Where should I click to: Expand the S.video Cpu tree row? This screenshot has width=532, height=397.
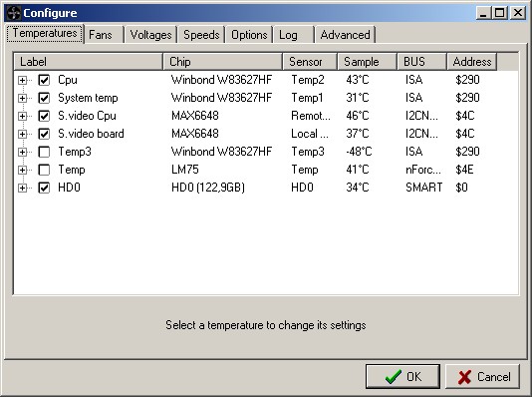coord(22,116)
